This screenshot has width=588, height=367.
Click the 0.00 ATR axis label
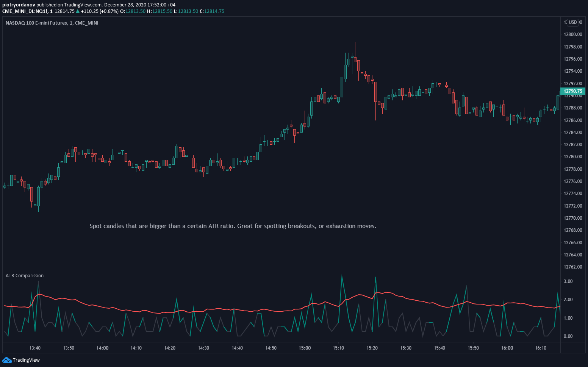(x=568, y=336)
